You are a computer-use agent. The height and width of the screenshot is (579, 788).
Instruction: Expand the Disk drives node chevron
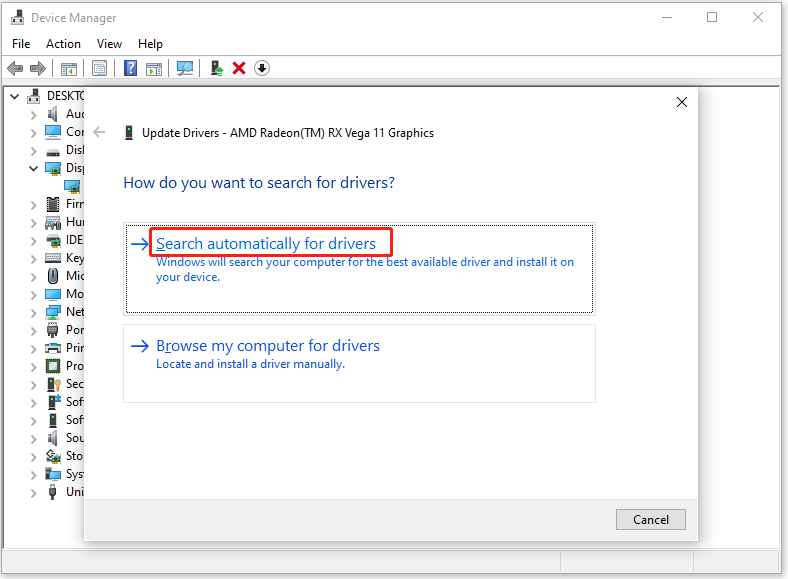point(33,151)
